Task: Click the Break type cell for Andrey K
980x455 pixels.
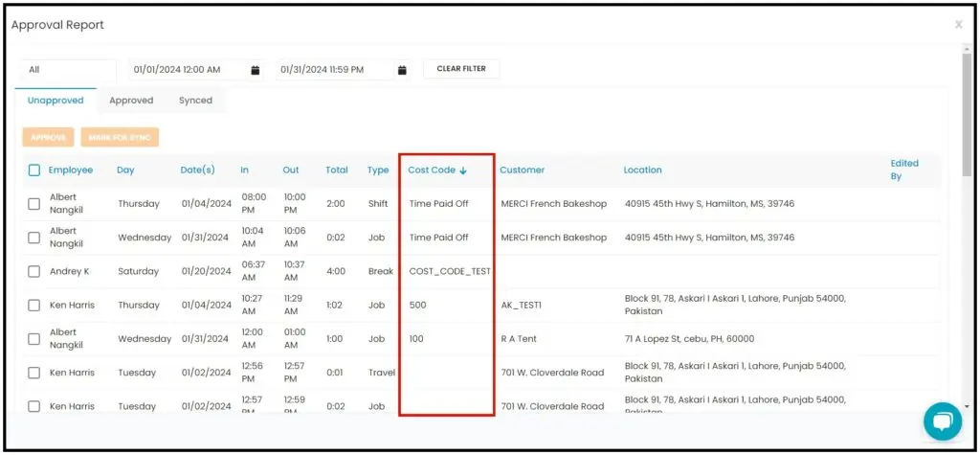Action: point(381,272)
